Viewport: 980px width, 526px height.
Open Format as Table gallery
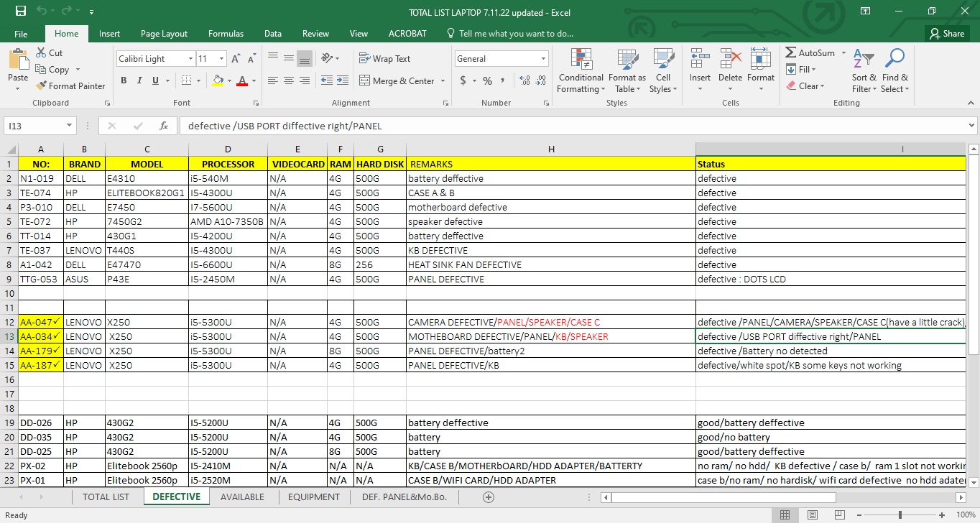[x=627, y=70]
